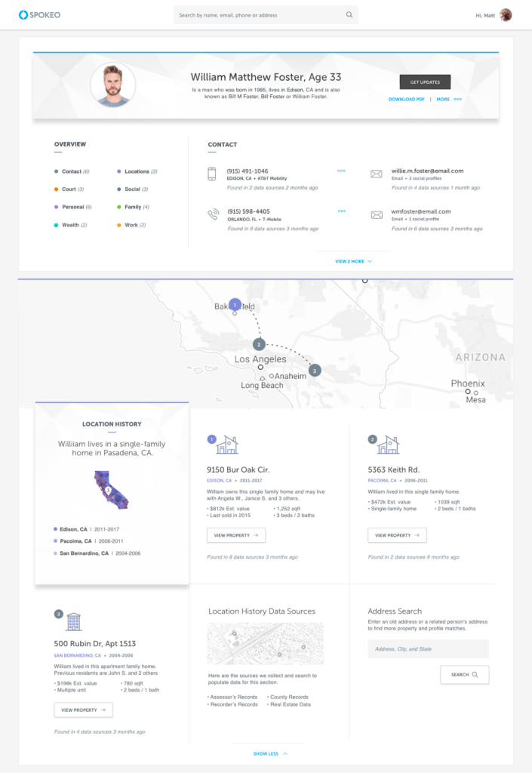The width and height of the screenshot is (532, 773).
Task: Go to Social overview section
Action: [x=133, y=189]
